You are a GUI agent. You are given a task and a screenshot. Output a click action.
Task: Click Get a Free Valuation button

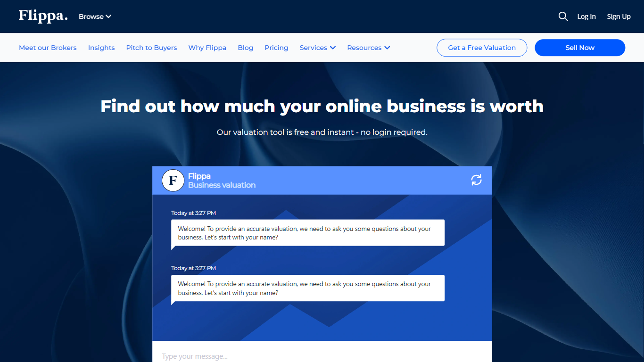tap(482, 48)
